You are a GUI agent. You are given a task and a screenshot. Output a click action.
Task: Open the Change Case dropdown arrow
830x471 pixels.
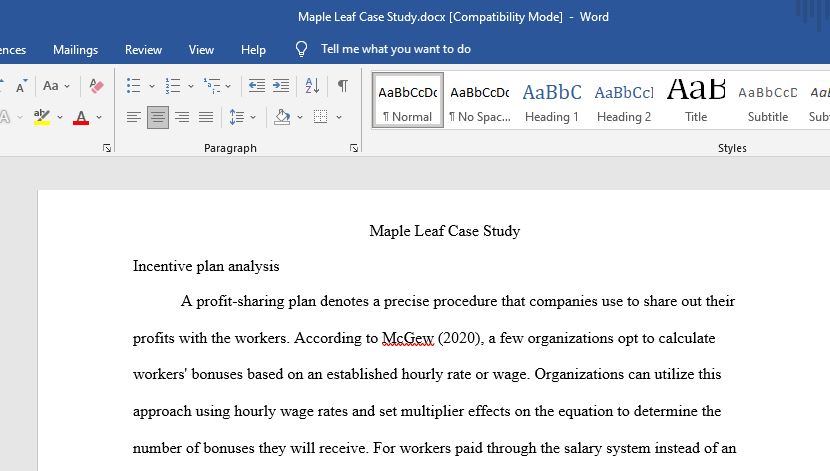(x=67, y=86)
